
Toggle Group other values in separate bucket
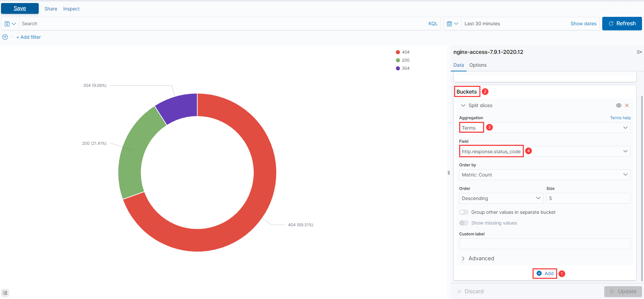coord(464,212)
